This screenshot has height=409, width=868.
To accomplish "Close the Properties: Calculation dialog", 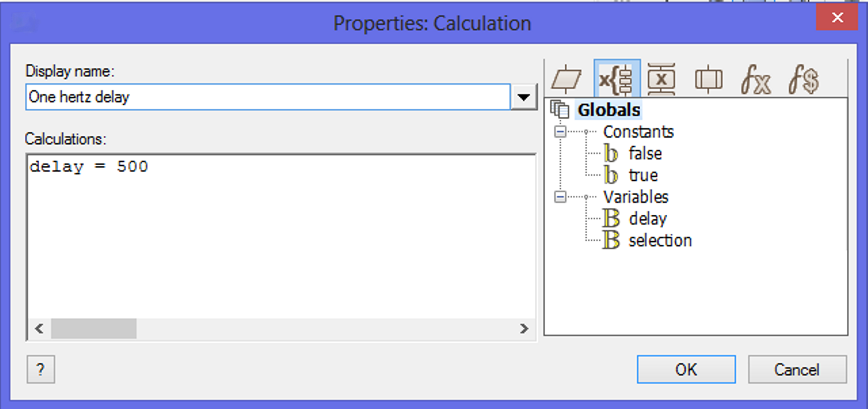I will tap(837, 18).
